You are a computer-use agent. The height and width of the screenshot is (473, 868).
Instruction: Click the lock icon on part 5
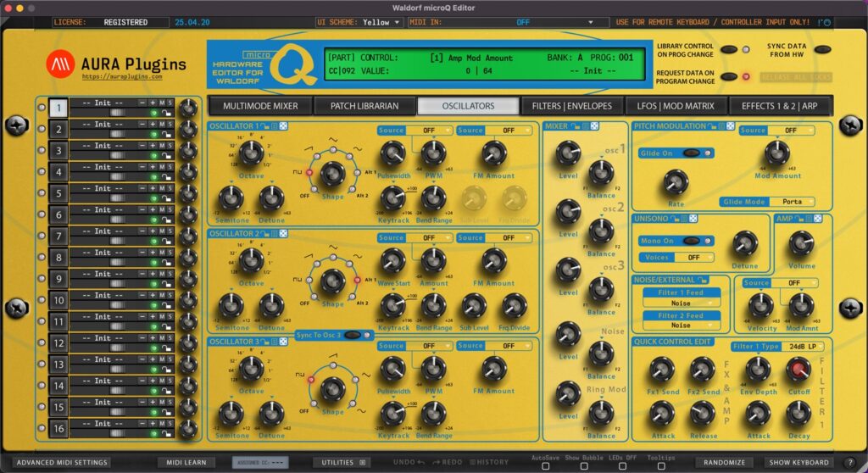(x=165, y=198)
